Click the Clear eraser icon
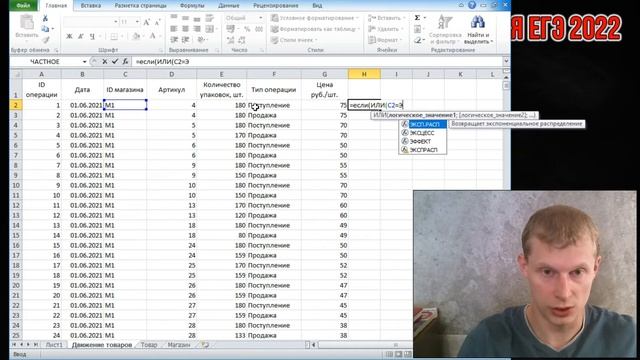 (417, 40)
